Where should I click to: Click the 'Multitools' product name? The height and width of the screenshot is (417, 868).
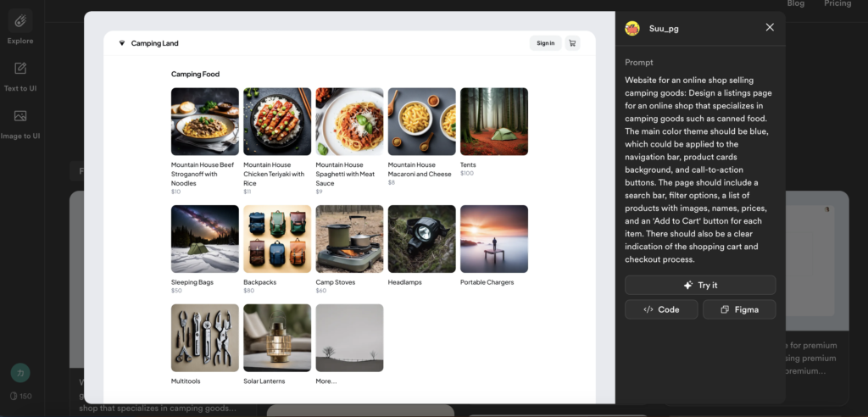click(x=186, y=381)
